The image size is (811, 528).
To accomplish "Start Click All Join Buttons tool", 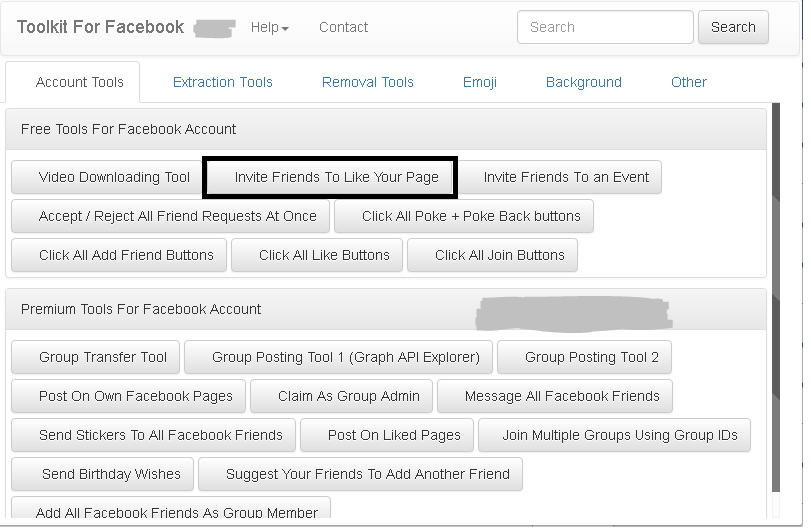I will pyautogui.click(x=492, y=255).
